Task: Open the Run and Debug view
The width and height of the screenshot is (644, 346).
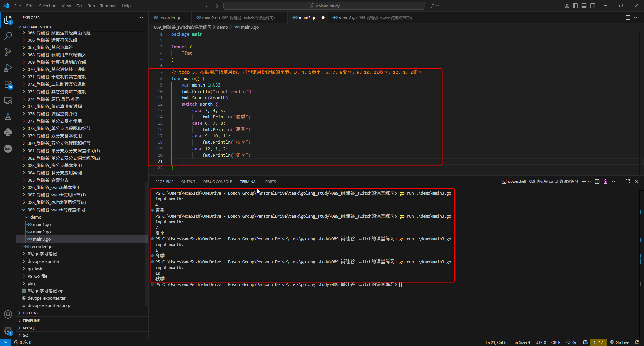Action: click(8, 68)
